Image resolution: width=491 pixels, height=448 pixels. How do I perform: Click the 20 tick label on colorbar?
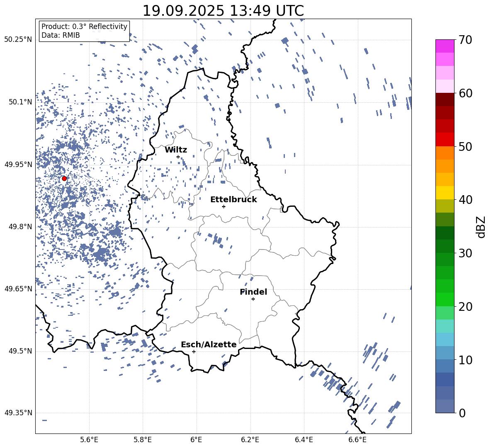coord(465,307)
